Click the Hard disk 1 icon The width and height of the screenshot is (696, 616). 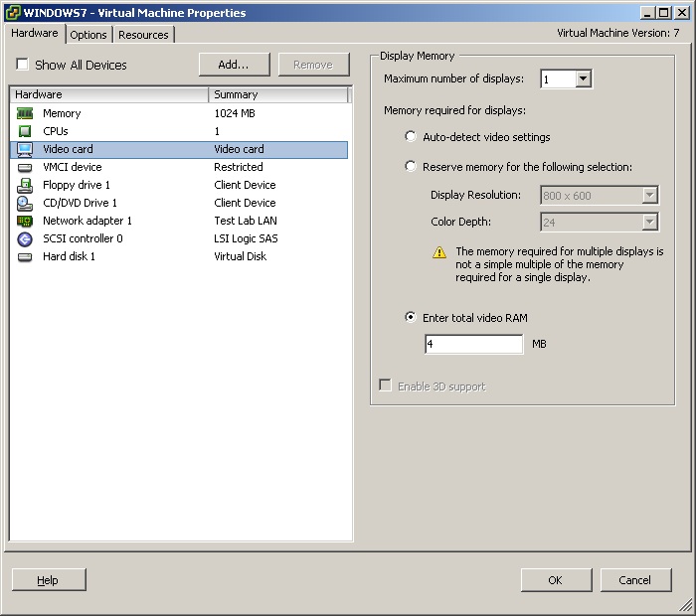click(x=25, y=256)
